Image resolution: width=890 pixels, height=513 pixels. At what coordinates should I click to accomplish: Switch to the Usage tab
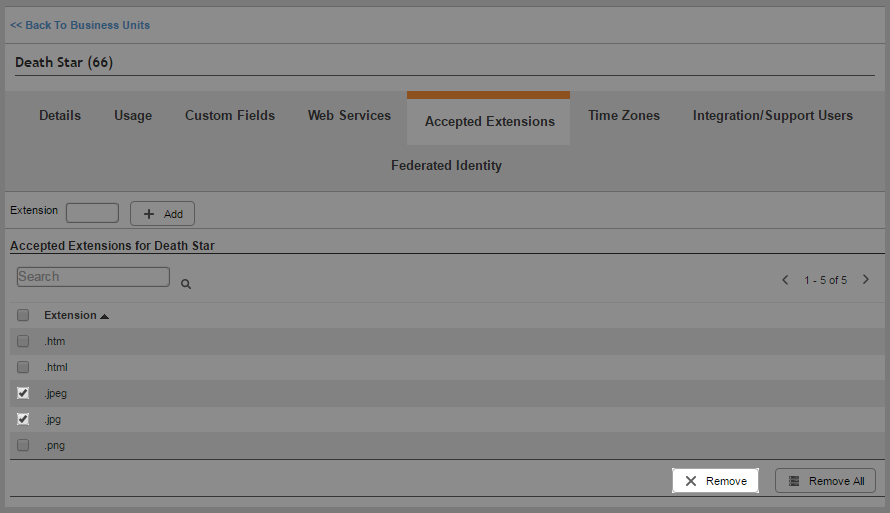[133, 116]
